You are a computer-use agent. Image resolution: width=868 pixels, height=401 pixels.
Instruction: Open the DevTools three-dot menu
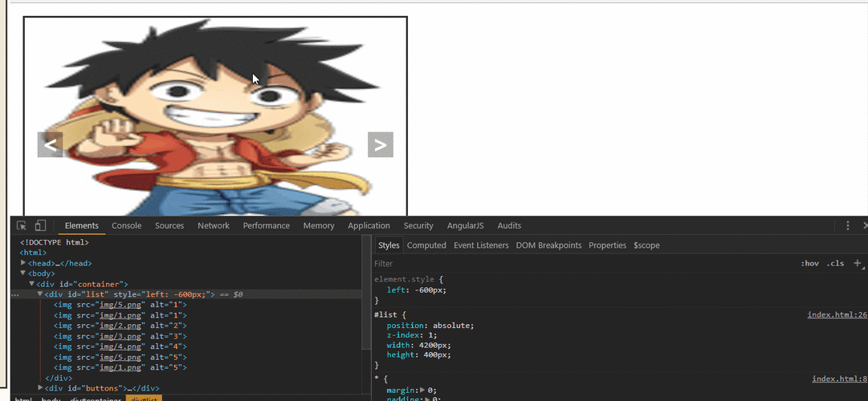click(848, 226)
